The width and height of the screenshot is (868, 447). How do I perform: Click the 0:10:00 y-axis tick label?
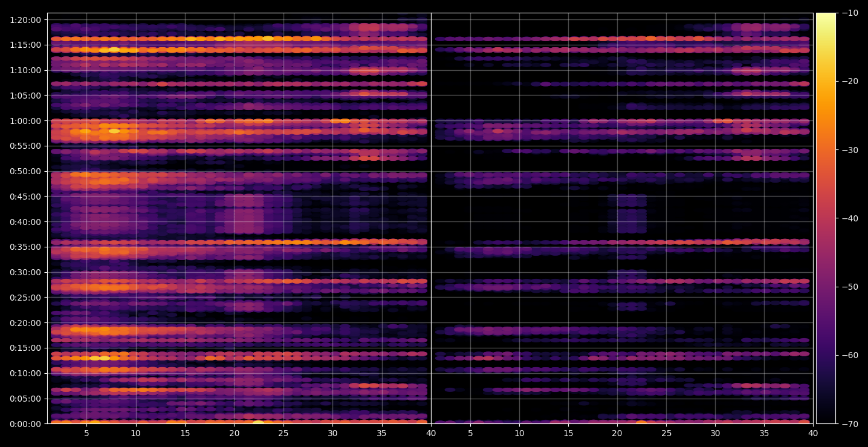coord(25,373)
